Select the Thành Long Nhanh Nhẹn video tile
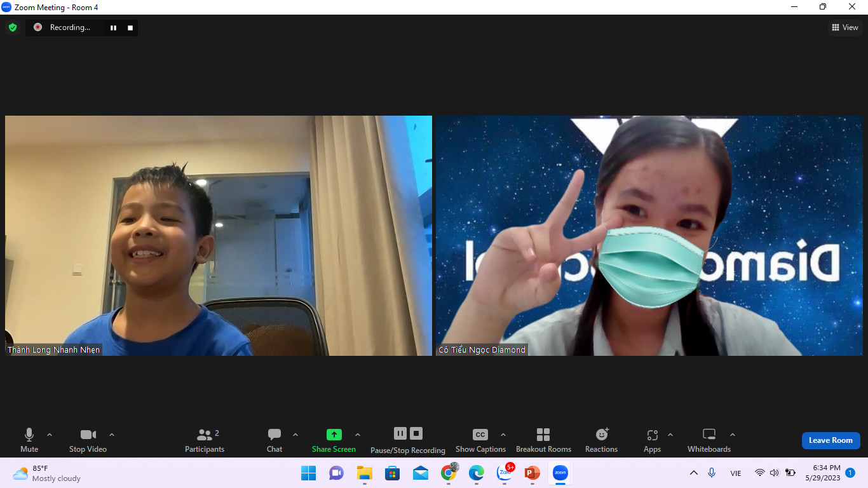Screen dimensions: 868x488 click(x=218, y=235)
